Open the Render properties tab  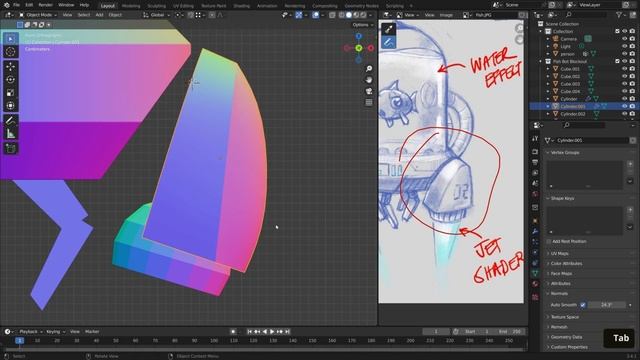click(x=535, y=152)
